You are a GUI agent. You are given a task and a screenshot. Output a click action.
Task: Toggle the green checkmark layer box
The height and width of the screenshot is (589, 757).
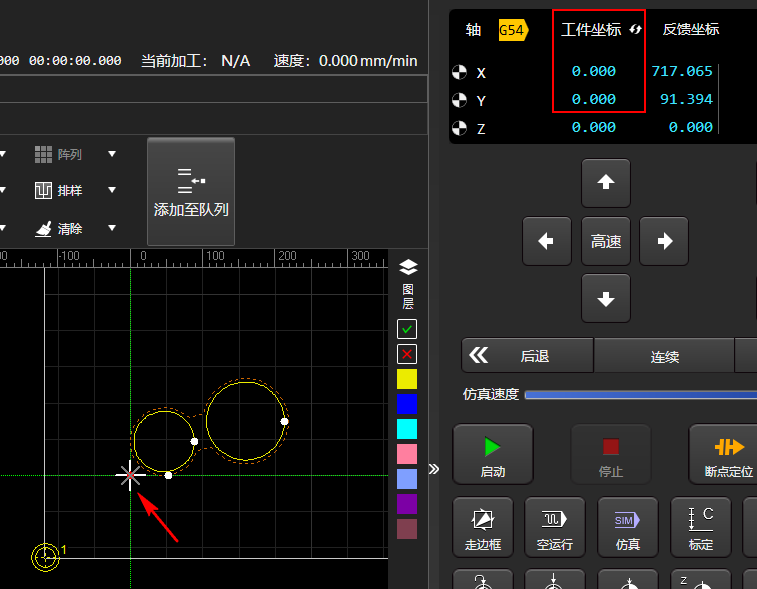tap(407, 329)
